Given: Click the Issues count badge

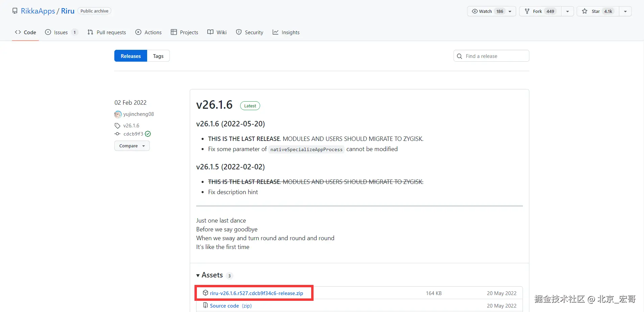Looking at the screenshot, I should point(75,32).
